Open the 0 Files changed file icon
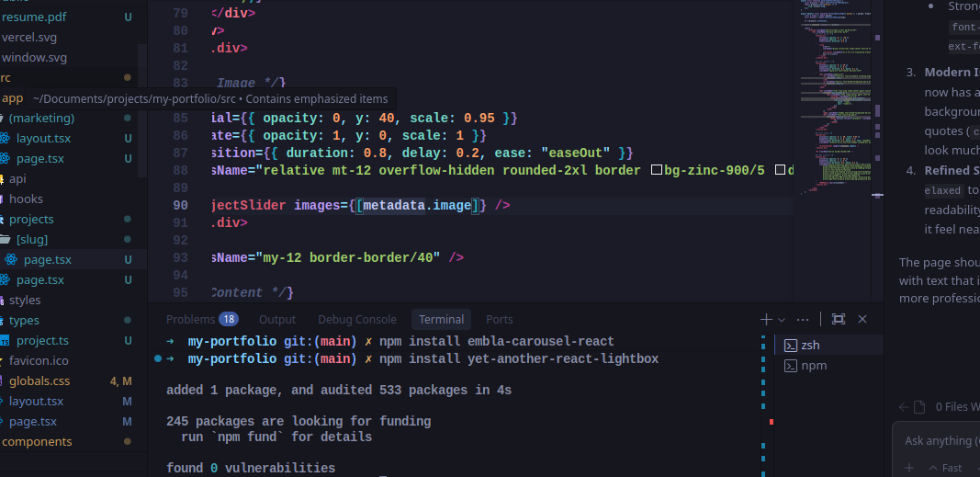This screenshot has width=980, height=477. 919,407
